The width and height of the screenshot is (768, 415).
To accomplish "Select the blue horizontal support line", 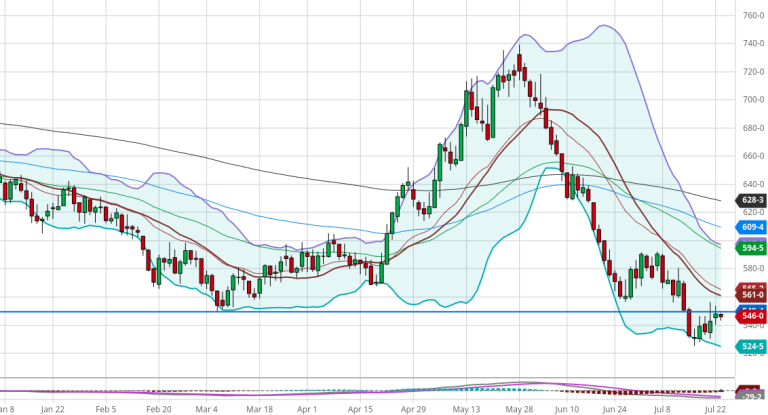I will point(300,312).
